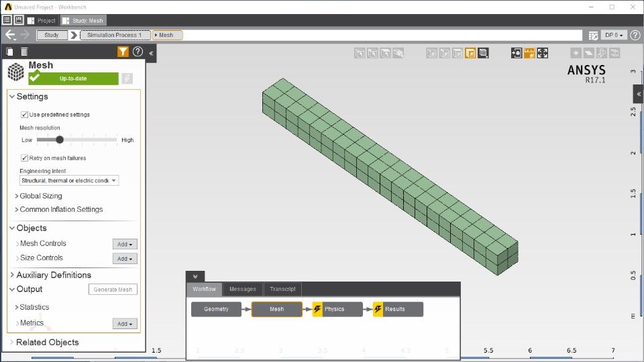Click the Mesh resolution slider handle
This screenshot has height=362, width=644.
click(x=60, y=139)
